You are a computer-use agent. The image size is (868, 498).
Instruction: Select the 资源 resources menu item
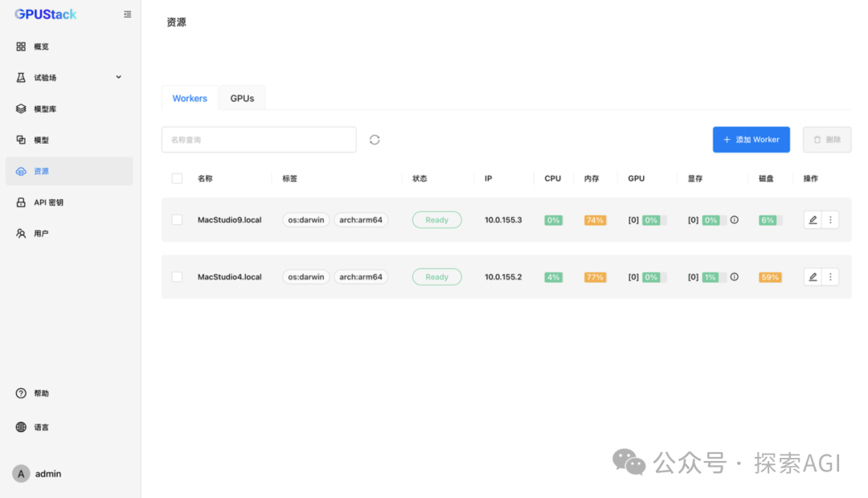coord(69,171)
